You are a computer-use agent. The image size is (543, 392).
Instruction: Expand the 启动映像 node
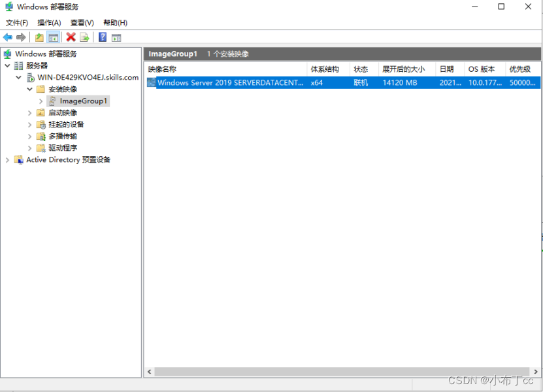click(x=30, y=113)
